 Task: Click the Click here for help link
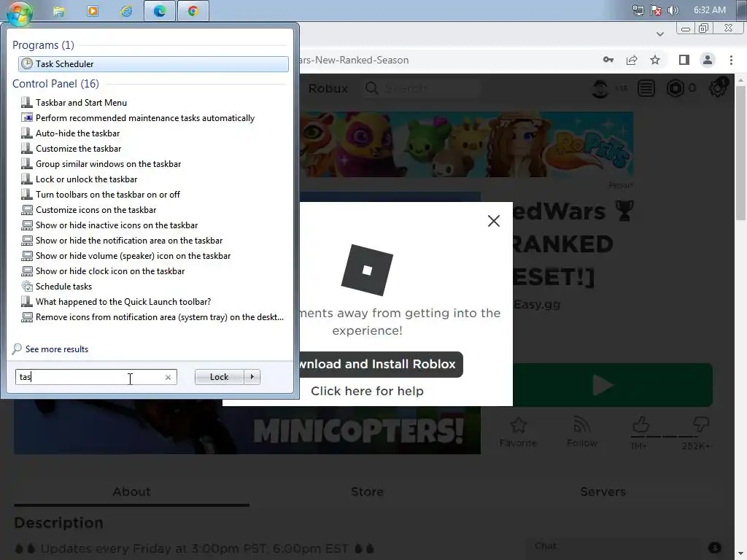(367, 391)
